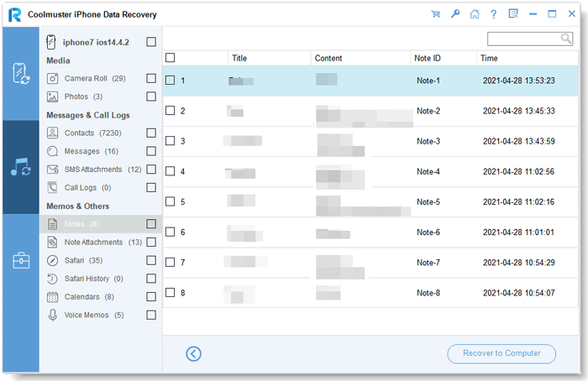The width and height of the screenshot is (588, 381).
Task: Enable the Contacts checkbox
Action: (151, 133)
